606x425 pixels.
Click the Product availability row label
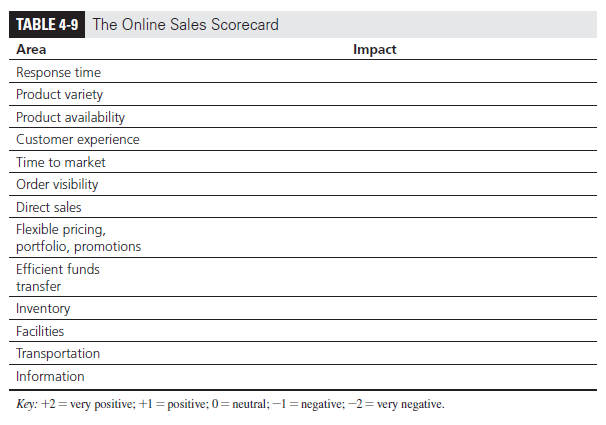(x=70, y=117)
